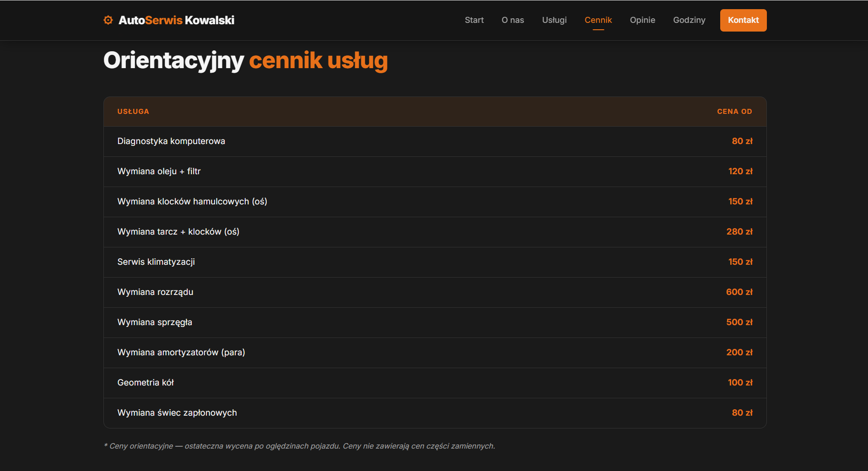Click the AutoSerwis Kowalski brand name
This screenshot has height=471, width=868.
176,20
